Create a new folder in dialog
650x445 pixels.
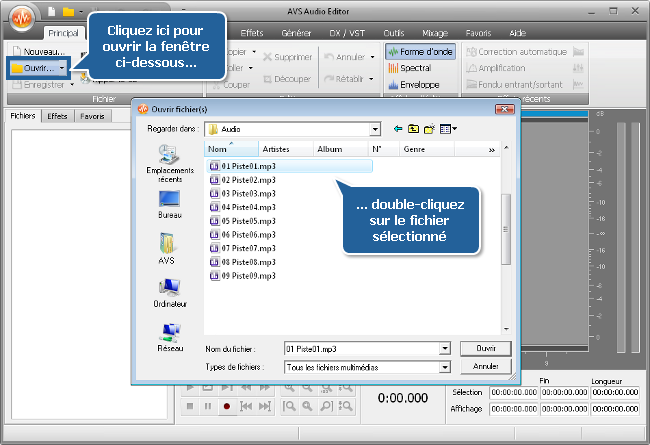pyautogui.click(x=429, y=129)
